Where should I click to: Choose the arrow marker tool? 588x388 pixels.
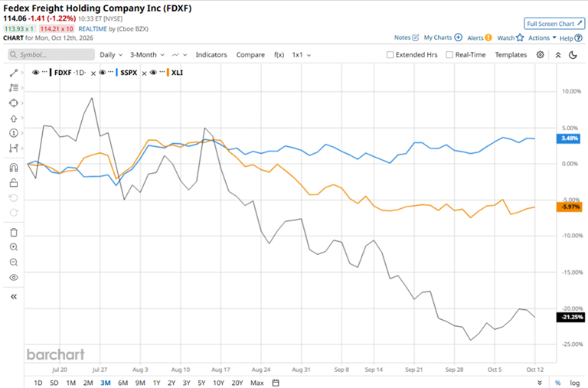tap(14, 118)
